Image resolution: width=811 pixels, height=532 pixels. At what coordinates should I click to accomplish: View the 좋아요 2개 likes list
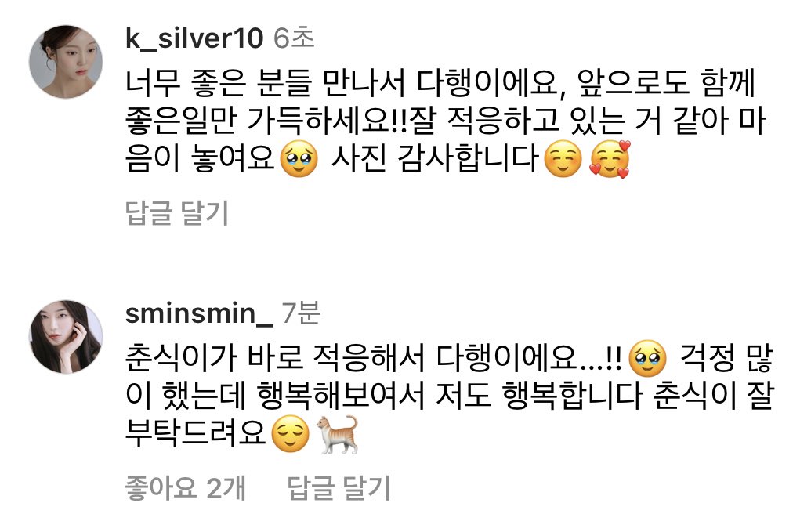[x=186, y=487]
